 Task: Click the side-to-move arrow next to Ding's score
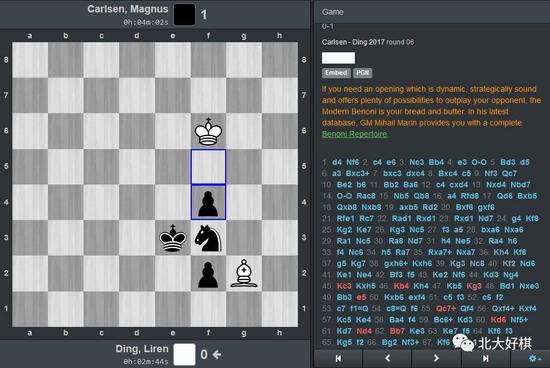click(x=217, y=355)
